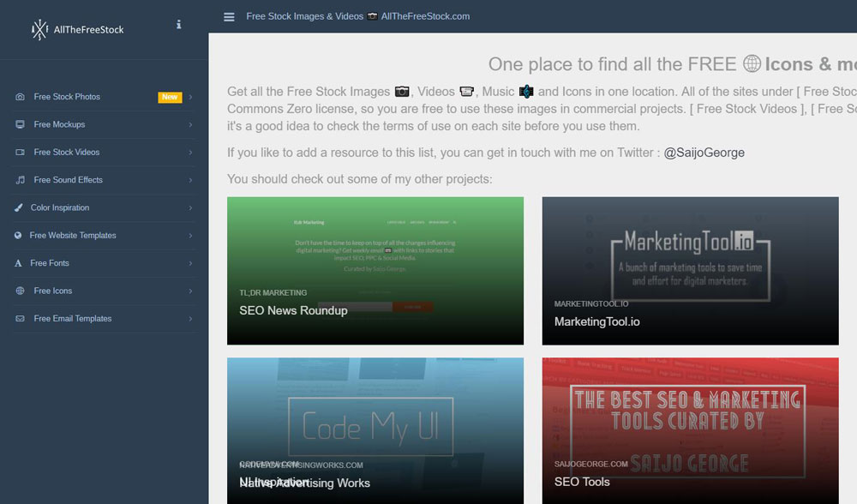Click the music note icon by Sound Effects
857x504 pixels.
21,180
